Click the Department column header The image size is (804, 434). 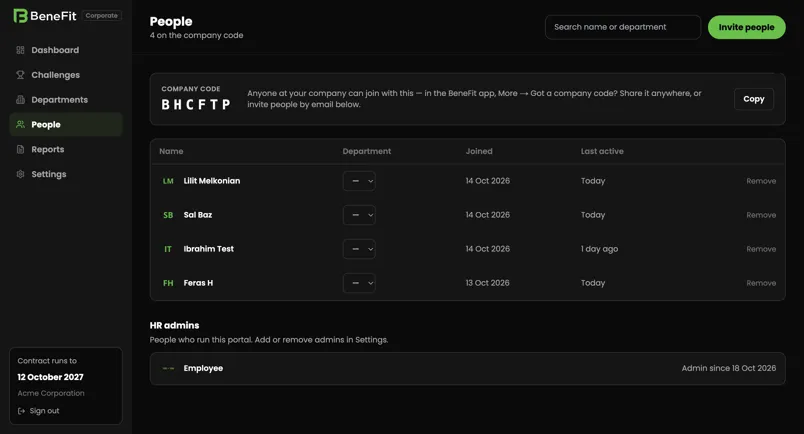click(367, 151)
